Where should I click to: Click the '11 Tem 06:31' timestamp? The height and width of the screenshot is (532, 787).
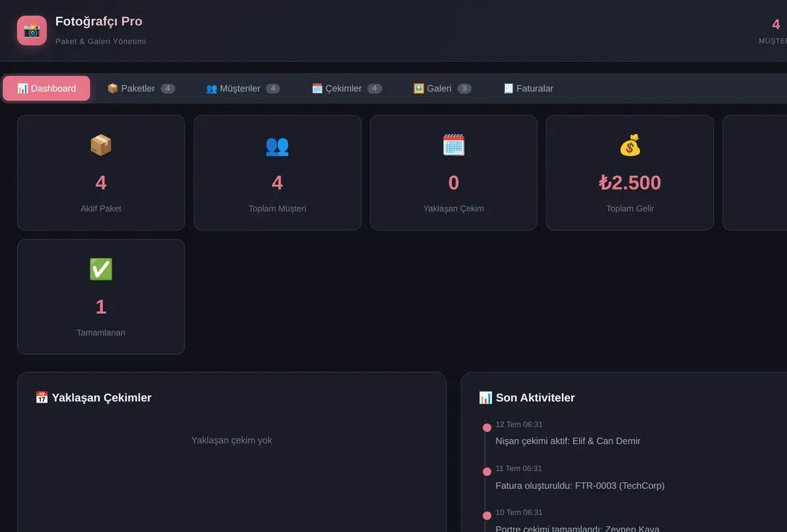[519, 468]
